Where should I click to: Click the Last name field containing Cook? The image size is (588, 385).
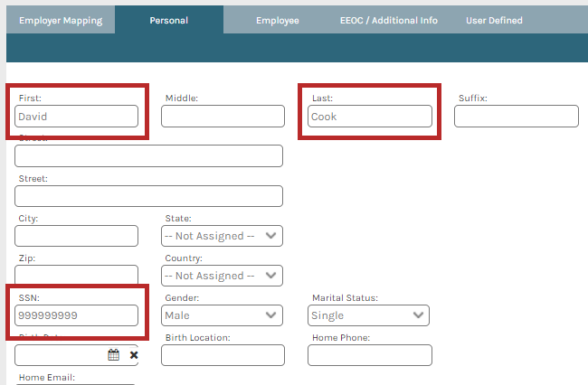[370, 117]
